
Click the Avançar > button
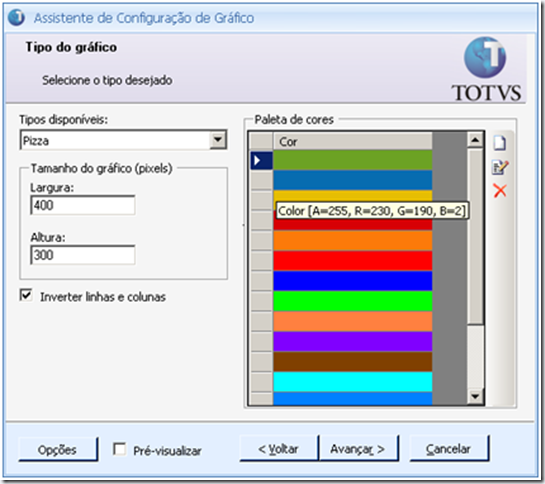pos(358,449)
